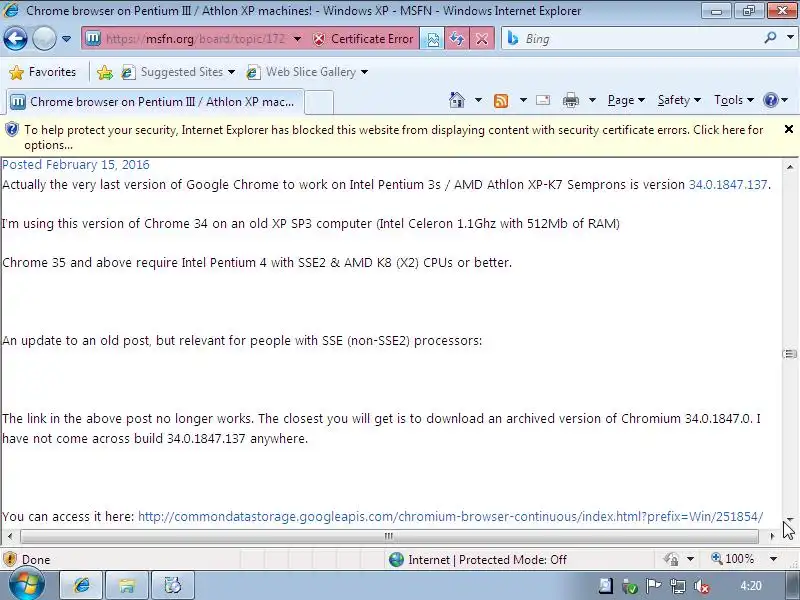Open the Tools menu
This screenshot has height=600, width=800.
pyautogui.click(x=734, y=100)
